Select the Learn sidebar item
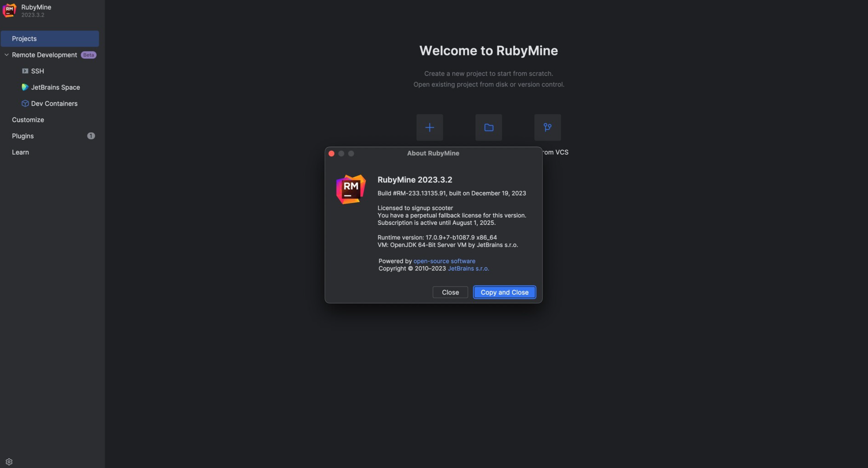This screenshot has height=468, width=868. point(20,152)
